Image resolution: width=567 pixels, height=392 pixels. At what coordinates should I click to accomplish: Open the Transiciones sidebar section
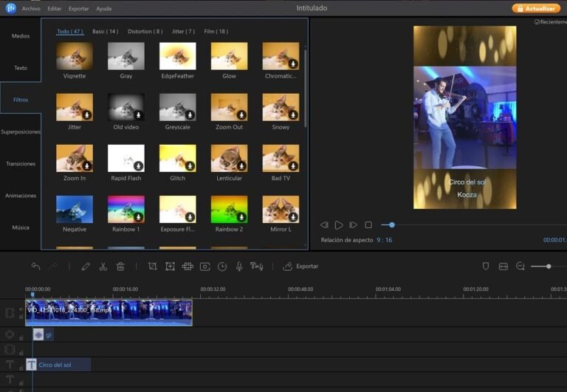[21, 163]
